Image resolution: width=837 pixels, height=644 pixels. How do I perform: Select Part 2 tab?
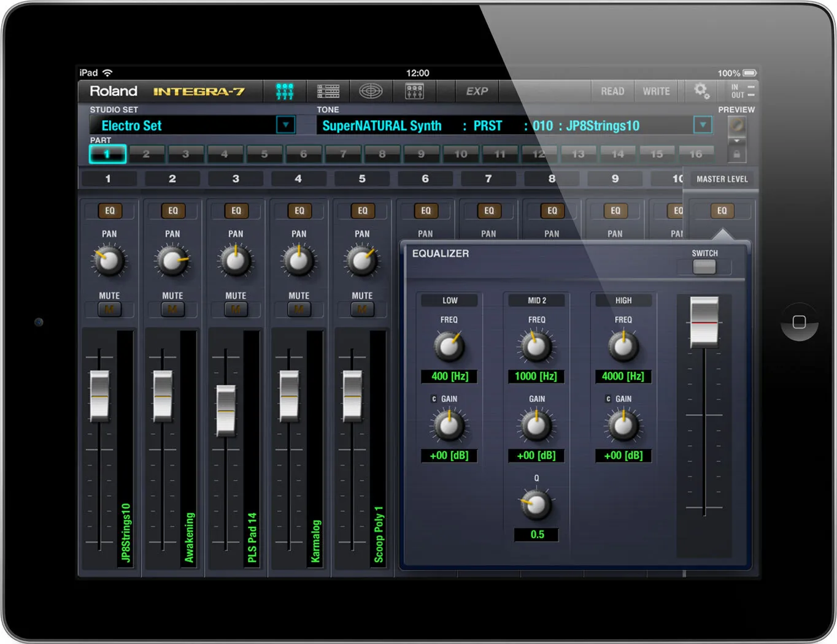(x=146, y=154)
